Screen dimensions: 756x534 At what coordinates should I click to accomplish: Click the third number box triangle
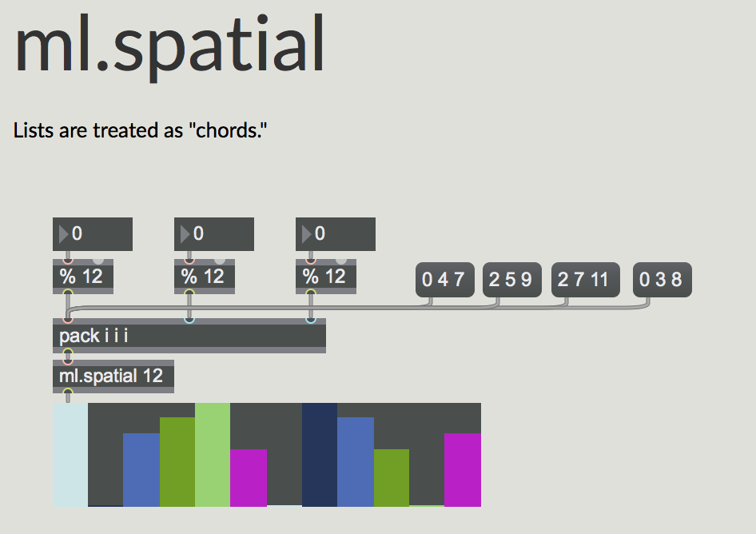click(306, 234)
